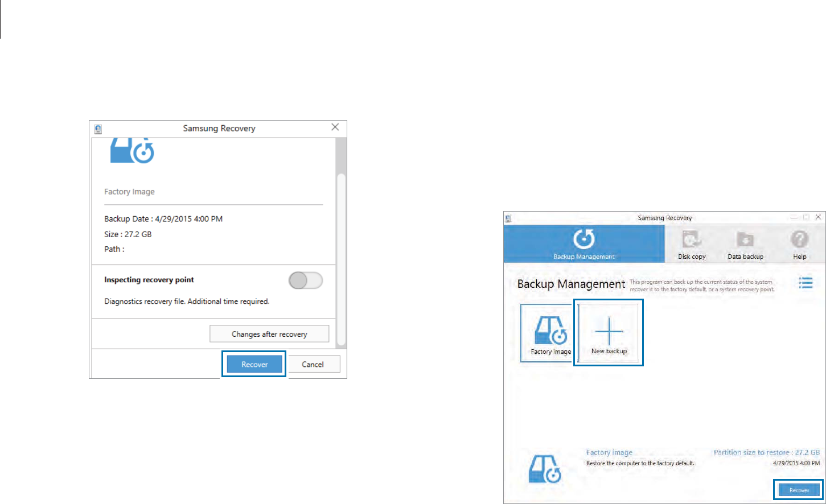Click the Backup Management circular arrow icon

coord(584,239)
